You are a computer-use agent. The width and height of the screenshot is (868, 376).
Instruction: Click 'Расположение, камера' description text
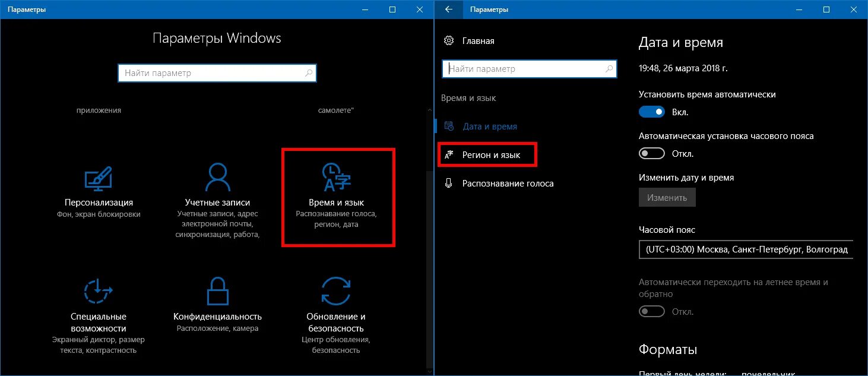coord(217,328)
